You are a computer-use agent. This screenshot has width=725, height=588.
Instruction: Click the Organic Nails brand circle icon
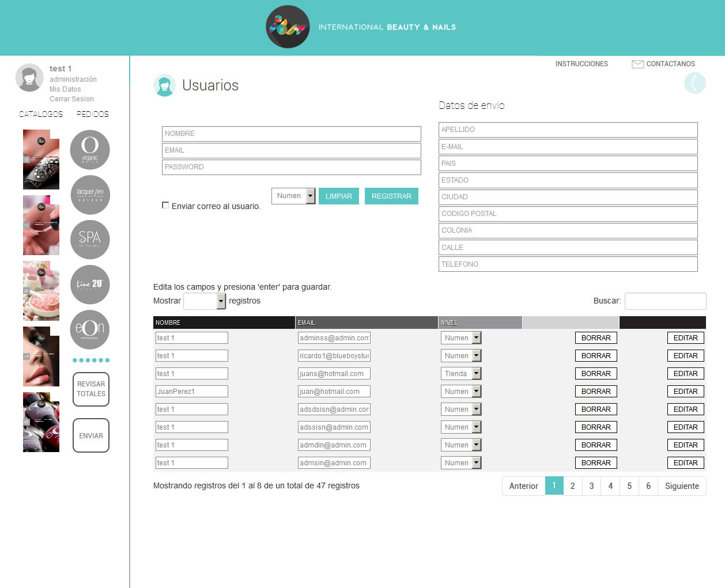[x=90, y=150]
